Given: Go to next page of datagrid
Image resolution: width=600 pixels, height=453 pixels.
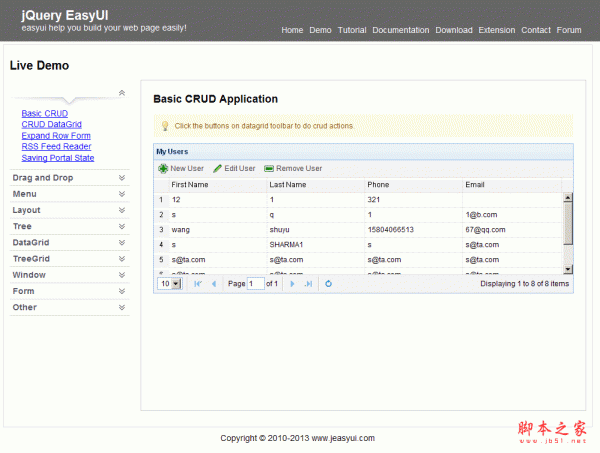Looking at the screenshot, I should [292, 284].
